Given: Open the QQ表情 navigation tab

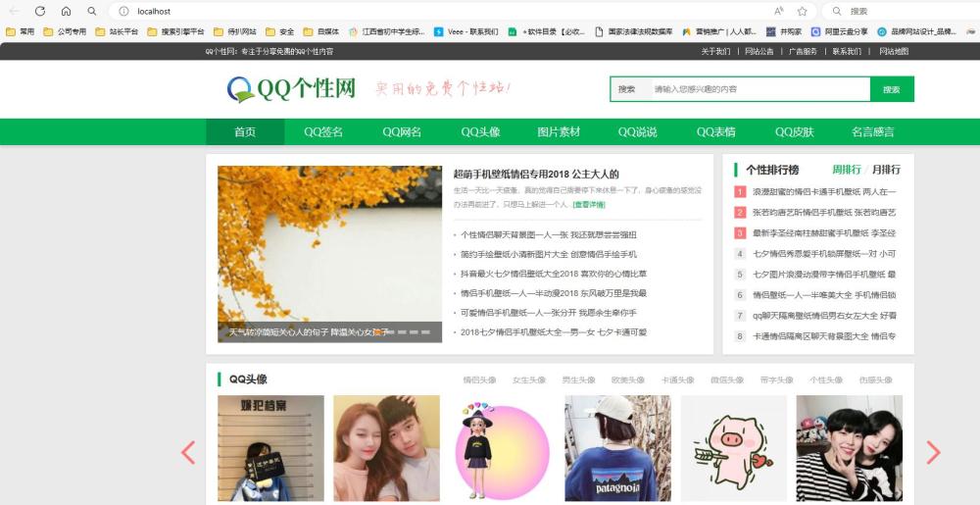Looking at the screenshot, I should (716, 131).
